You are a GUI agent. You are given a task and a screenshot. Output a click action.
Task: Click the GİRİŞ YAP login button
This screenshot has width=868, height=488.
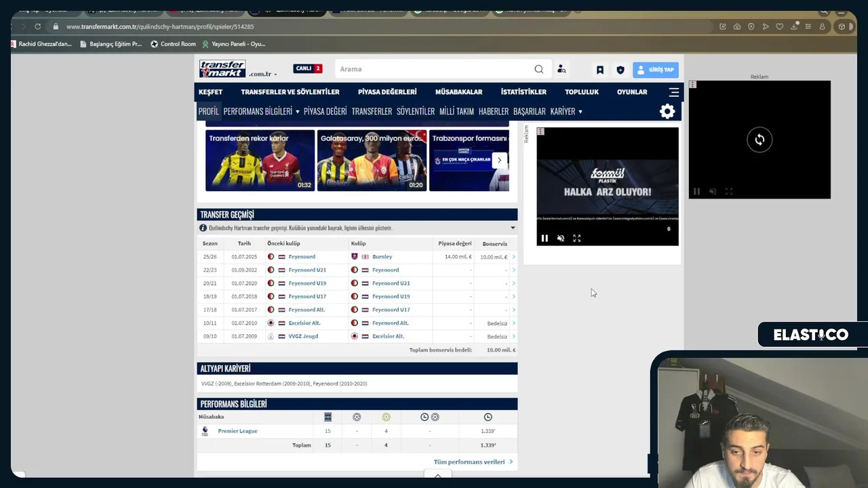655,70
